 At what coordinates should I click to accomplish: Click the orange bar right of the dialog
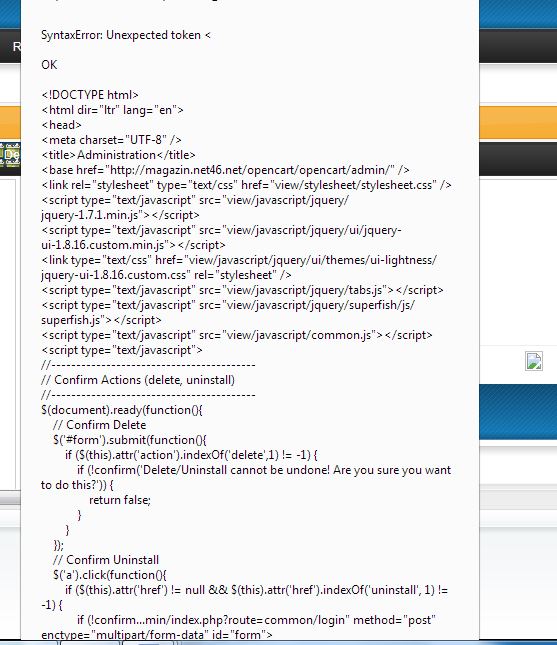(518, 122)
